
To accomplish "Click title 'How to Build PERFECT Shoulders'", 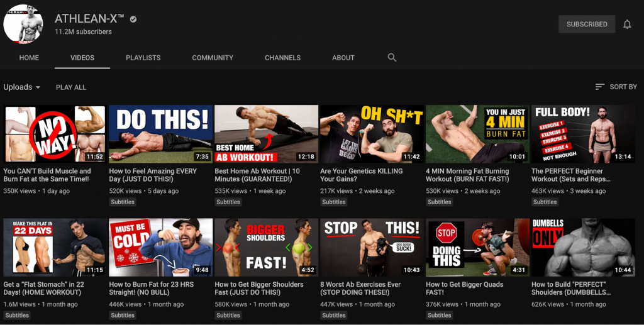I will pos(571,288).
